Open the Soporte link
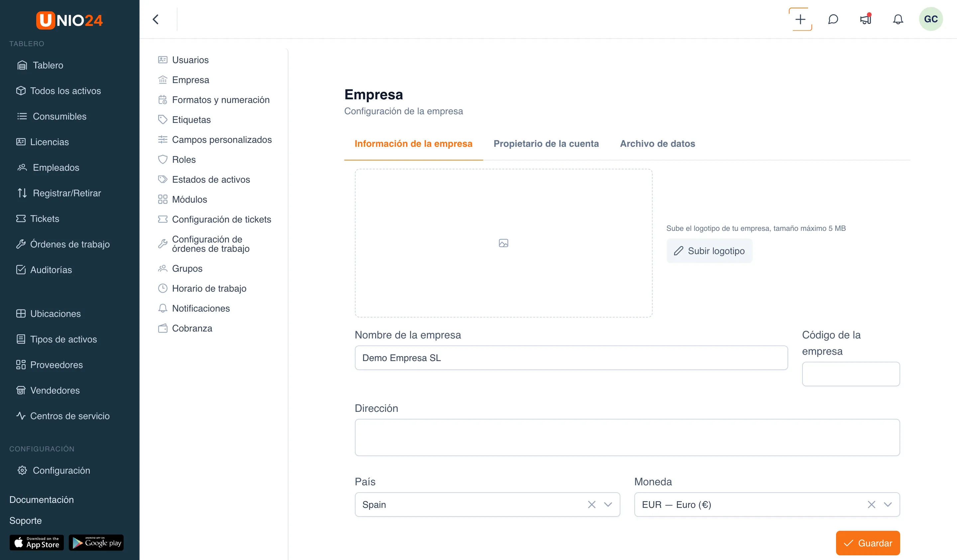This screenshot has height=560, width=957. coord(26,520)
